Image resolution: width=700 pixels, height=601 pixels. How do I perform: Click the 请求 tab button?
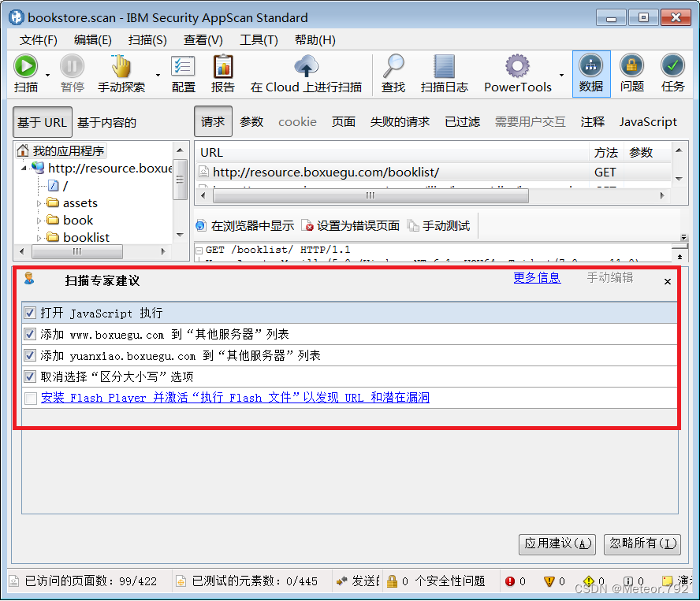(x=213, y=121)
